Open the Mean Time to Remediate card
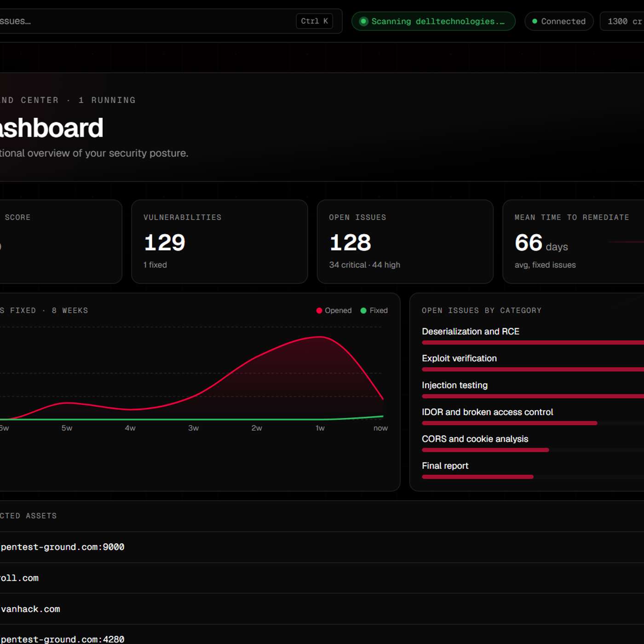The height and width of the screenshot is (644, 644). (x=573, y=241)
